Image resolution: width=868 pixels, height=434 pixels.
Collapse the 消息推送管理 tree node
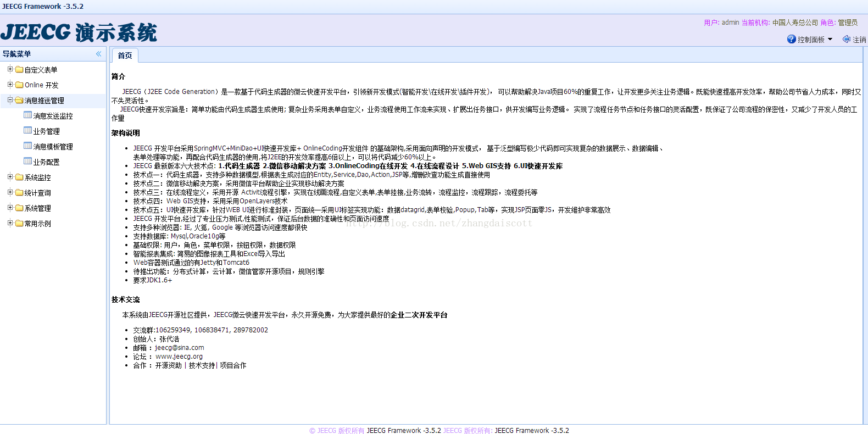(10, 100)
